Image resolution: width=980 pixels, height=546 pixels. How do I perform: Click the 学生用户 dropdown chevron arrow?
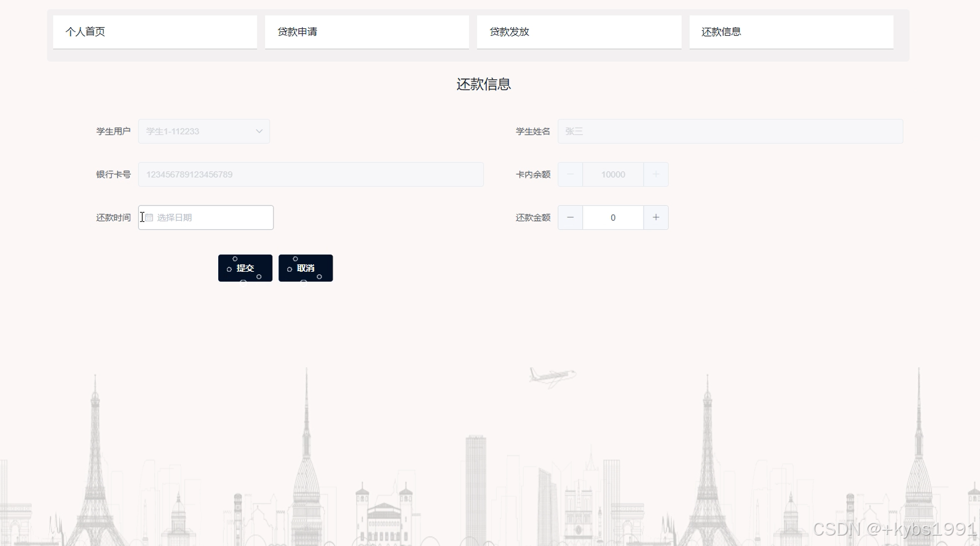(259, 132)
